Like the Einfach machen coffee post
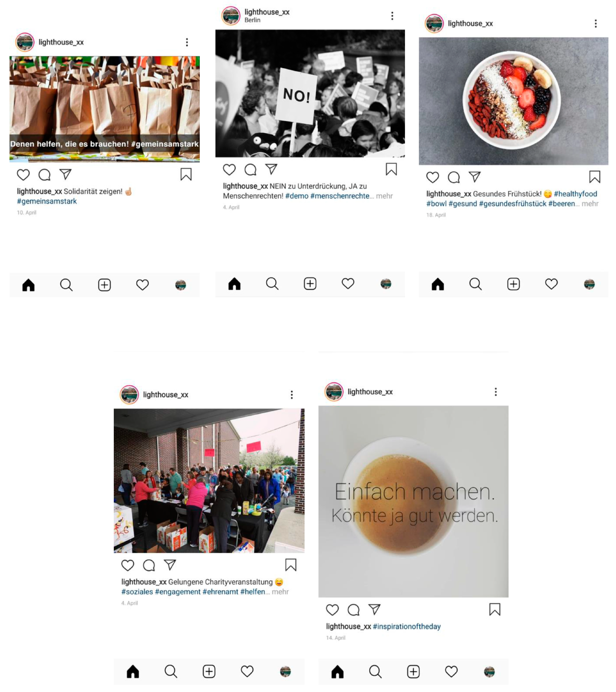 332,609
